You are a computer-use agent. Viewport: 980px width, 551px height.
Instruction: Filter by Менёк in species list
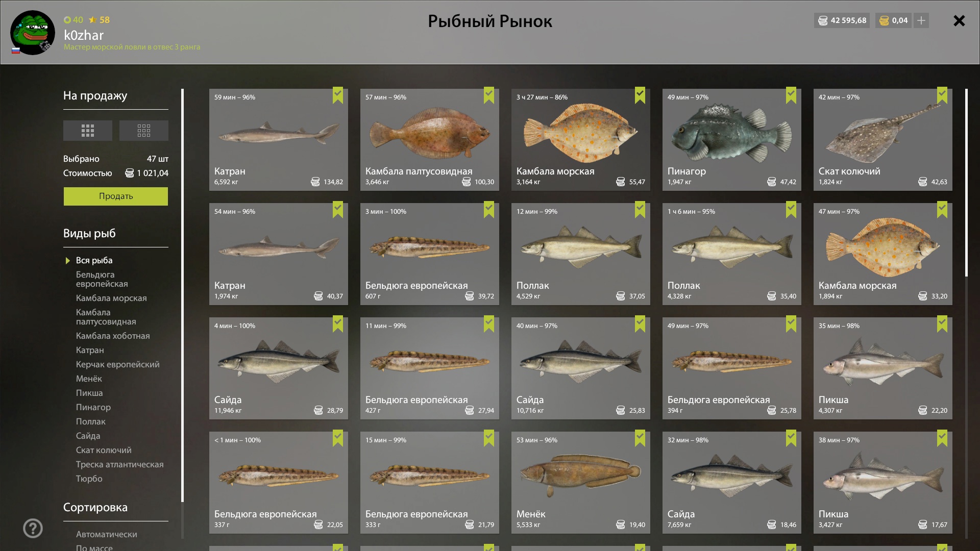pyautogui.click(x=89, y=379)
